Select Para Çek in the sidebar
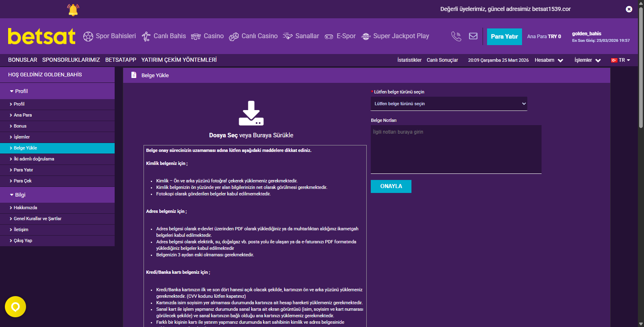Image resolution: width=644 pixels, height=327 pixels. (57, 181)
